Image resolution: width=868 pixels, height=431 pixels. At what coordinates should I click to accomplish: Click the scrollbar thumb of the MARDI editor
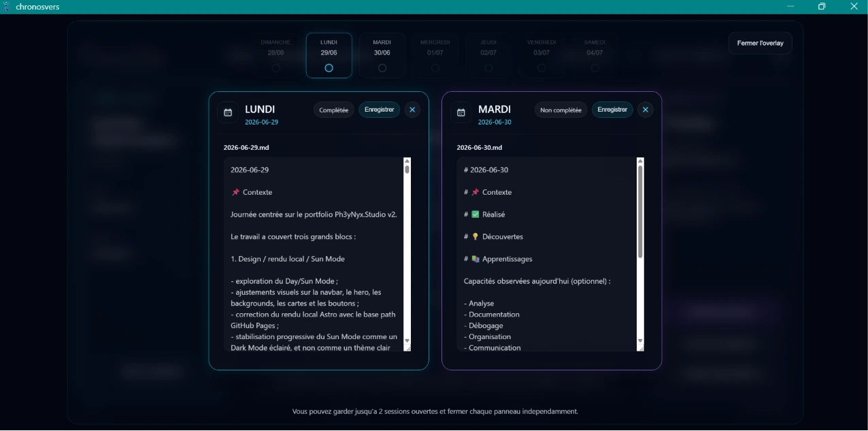tap(640, 212)
